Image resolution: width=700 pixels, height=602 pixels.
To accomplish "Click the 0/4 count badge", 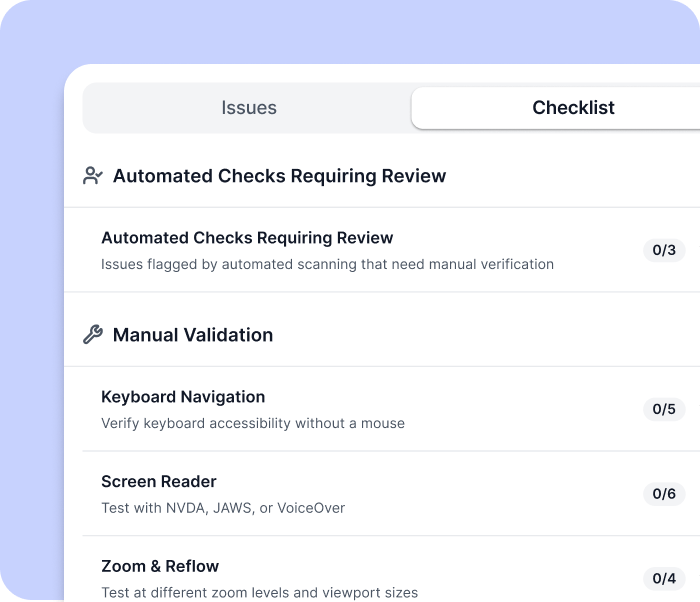I will click(x=664, y=578).
